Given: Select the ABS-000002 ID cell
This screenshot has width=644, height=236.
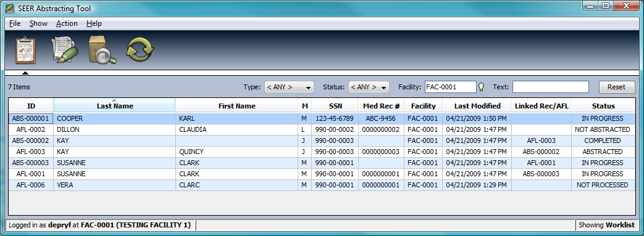Looking at the screenshot, I should pos(31,140).
